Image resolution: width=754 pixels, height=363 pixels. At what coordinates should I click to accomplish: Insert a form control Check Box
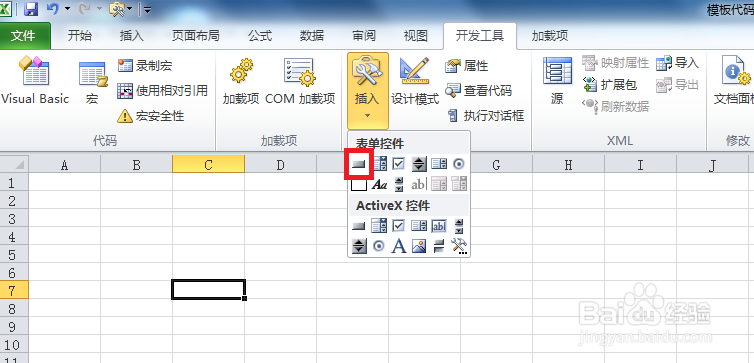399,164
